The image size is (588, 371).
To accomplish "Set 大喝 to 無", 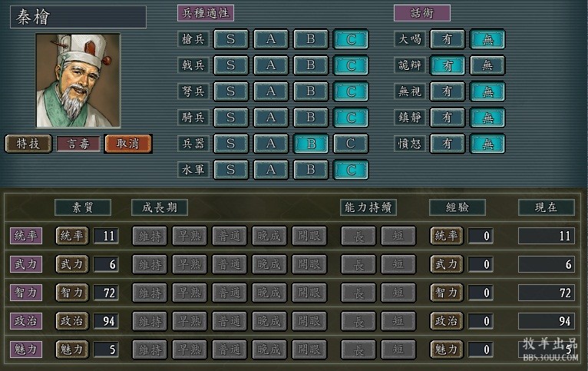I will 487,39.
